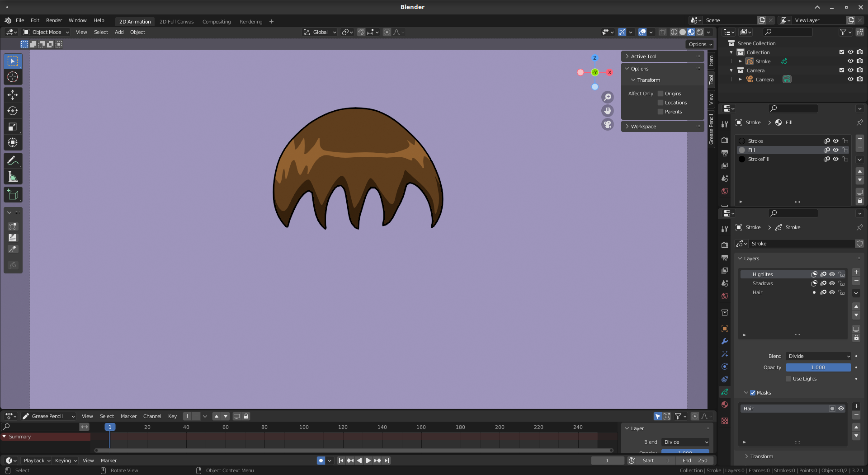Hide the Camera object in outliner

tap(850, 79)
